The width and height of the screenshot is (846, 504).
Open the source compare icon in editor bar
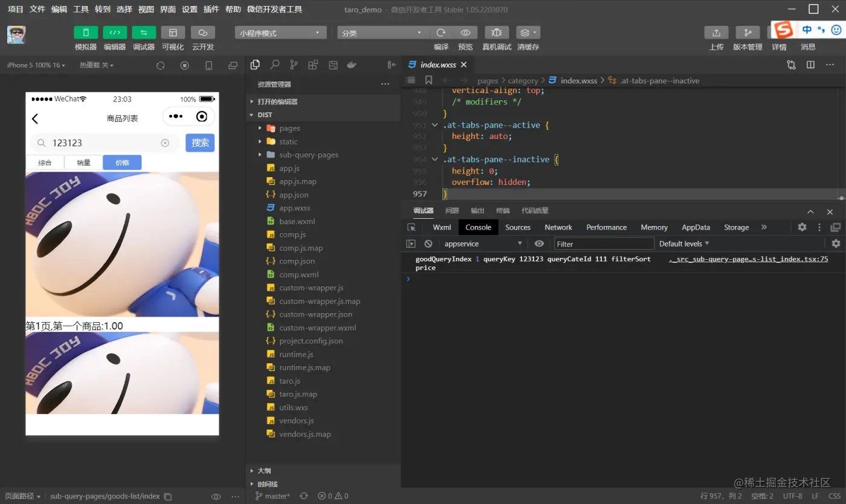(x=791, y=65)
